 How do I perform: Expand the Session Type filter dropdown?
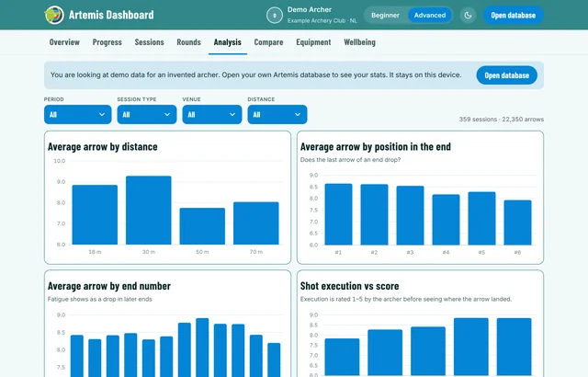click(147, 114)
